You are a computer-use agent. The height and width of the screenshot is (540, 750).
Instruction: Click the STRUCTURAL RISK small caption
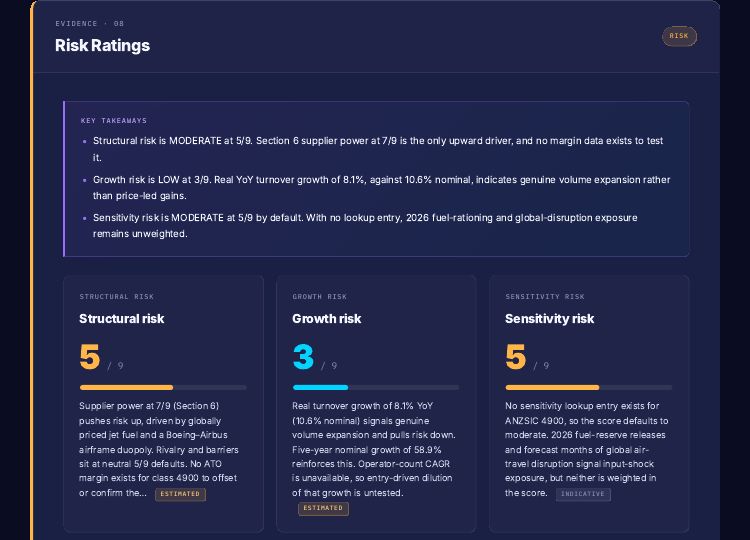[117, 297]
